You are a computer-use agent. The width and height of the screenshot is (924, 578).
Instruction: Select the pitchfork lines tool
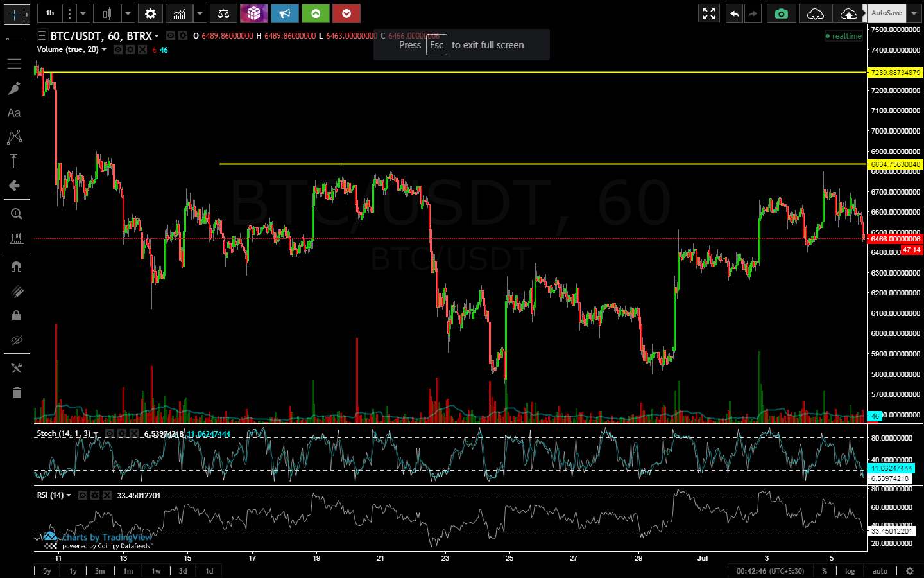point(14,64)
